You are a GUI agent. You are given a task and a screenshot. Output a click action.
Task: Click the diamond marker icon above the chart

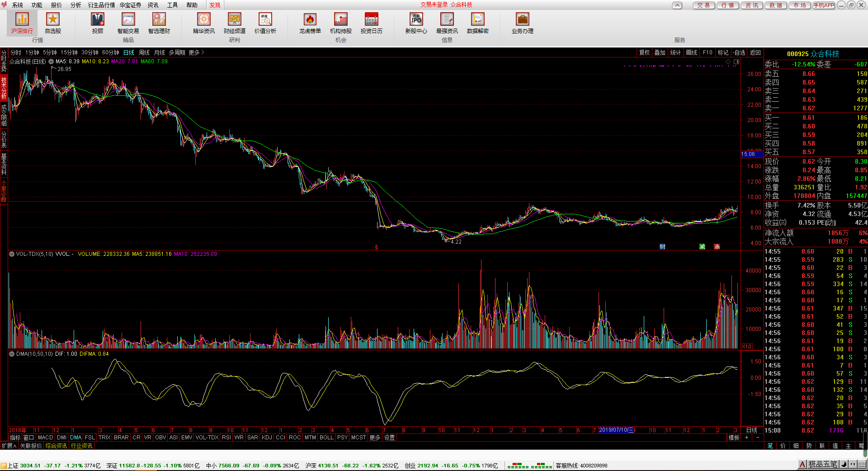tap(728, 61)
